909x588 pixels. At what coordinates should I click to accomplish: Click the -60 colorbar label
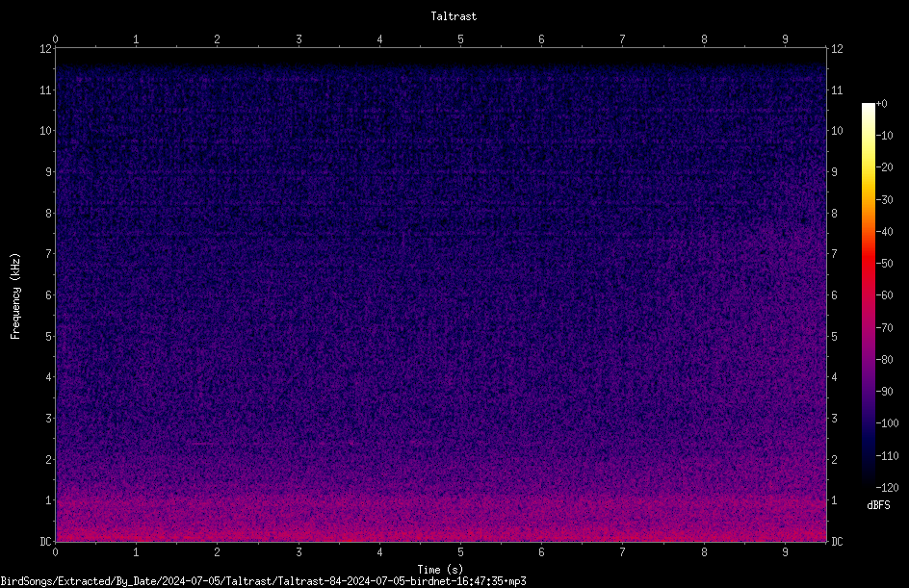pyautogui.click(x=884, y=295)
